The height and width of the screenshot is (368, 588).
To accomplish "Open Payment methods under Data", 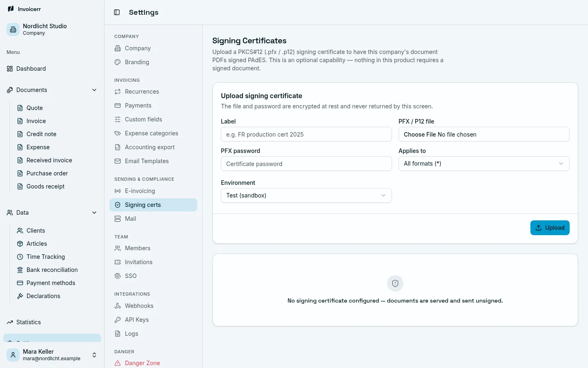I will click(x=57, y=283).
